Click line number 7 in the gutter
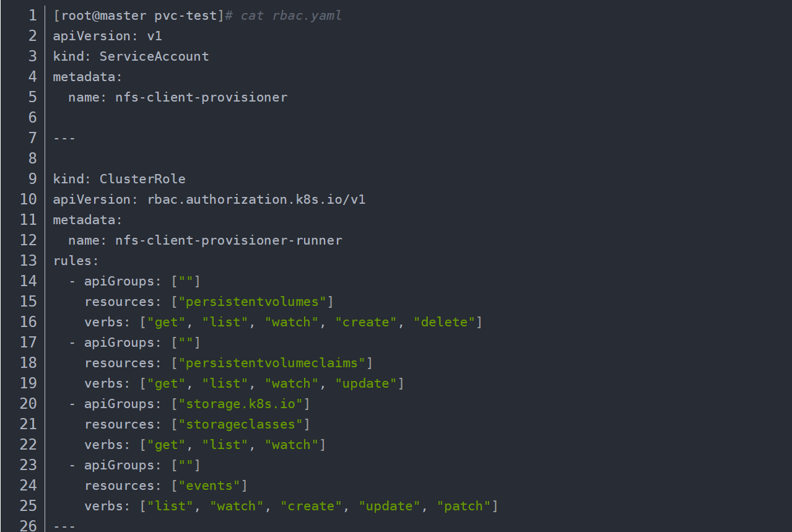The height and width of the screenshot is (532, 792). coord(32,138)
